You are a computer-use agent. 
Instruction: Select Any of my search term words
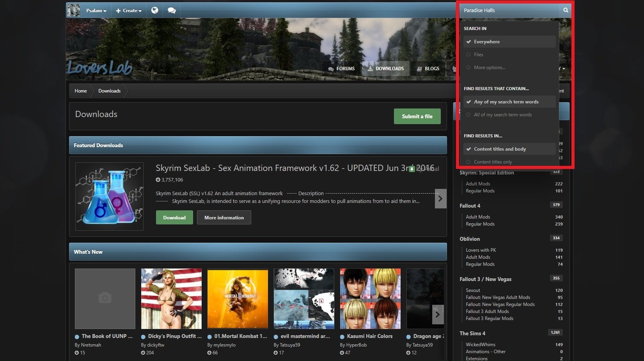tap(509, 102)
